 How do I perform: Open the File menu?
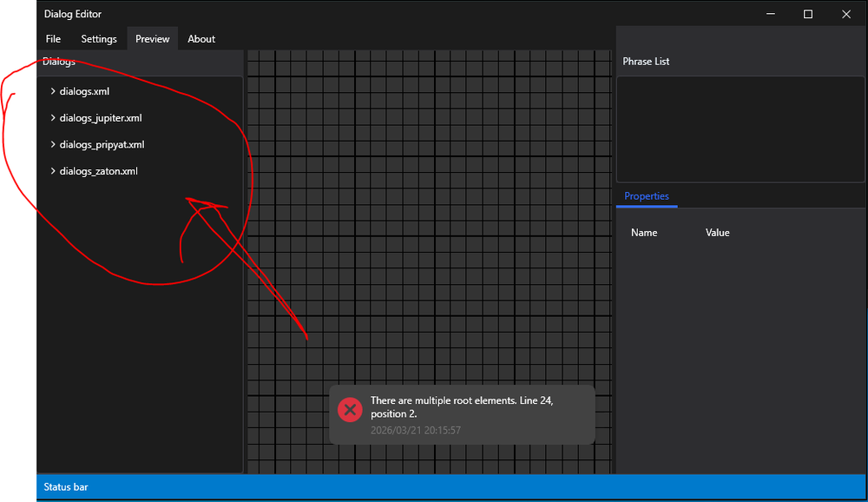(x=53, y=39)
